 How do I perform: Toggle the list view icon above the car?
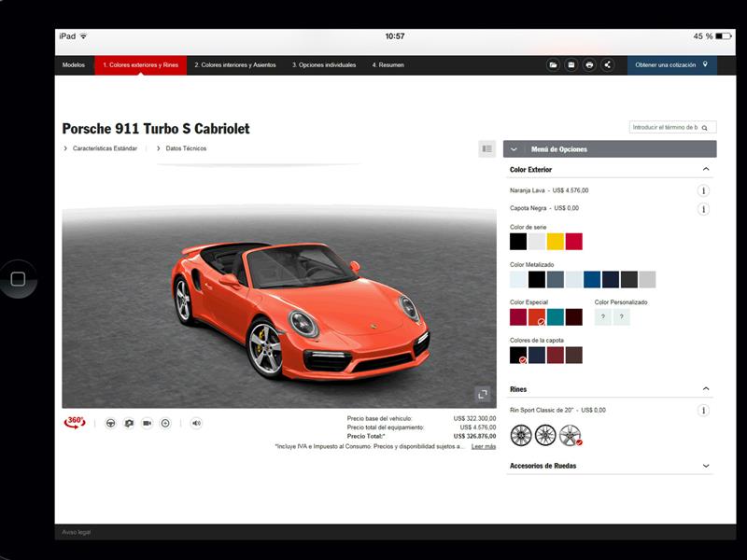click(x=485, y=149)
